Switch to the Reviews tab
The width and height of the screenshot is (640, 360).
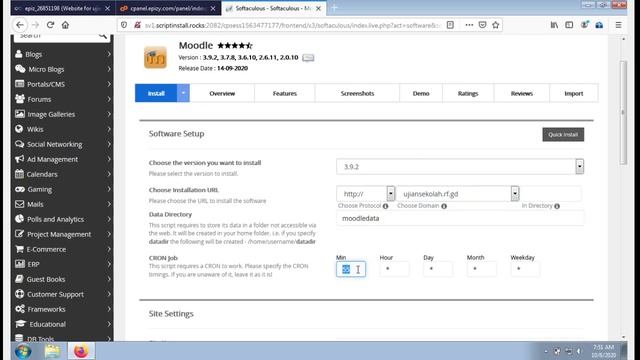tap(522, 93)
